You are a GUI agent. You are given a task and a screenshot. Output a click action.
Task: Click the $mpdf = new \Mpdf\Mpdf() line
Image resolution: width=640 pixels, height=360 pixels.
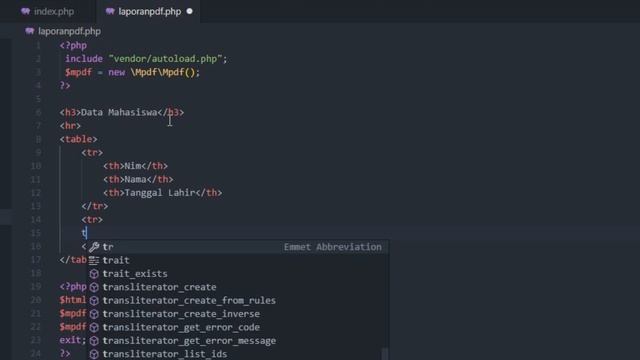tap(132, 72)
